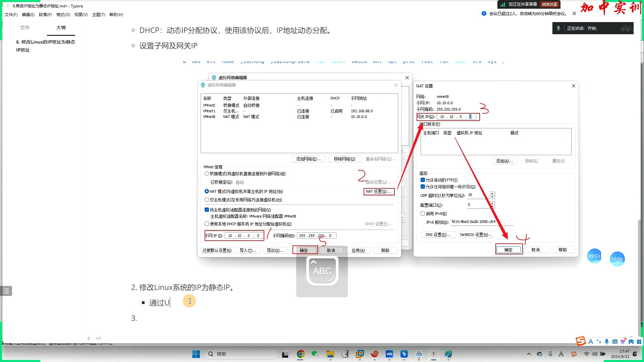Viewport: 644px width, 362px height.
Task: Open the 主题(T) menu
Action: [99, 15]
